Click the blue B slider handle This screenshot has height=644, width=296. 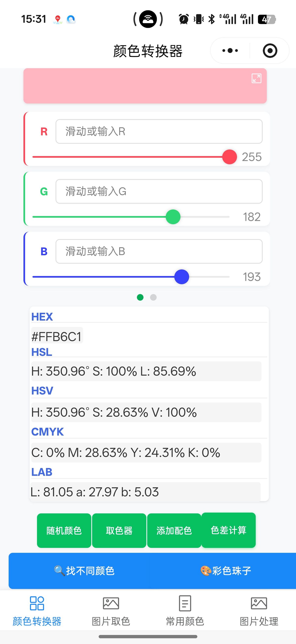(x=182, y=277)
